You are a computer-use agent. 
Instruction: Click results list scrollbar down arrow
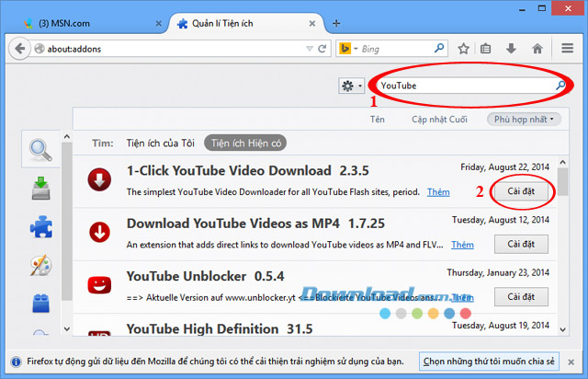(x=562, y=330)
